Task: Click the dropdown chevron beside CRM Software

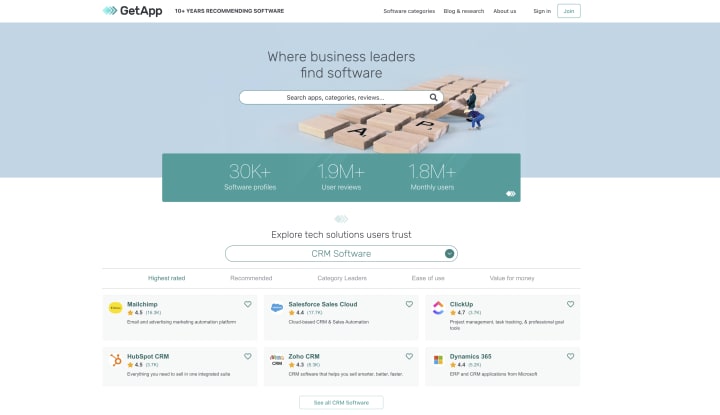Action: click(449, 253)
